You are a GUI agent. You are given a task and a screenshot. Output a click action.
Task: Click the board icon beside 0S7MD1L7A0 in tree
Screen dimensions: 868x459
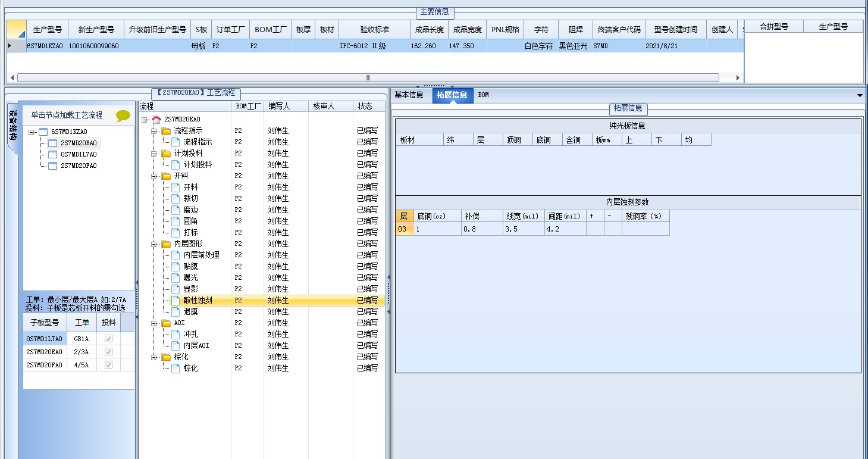[52, 155]
